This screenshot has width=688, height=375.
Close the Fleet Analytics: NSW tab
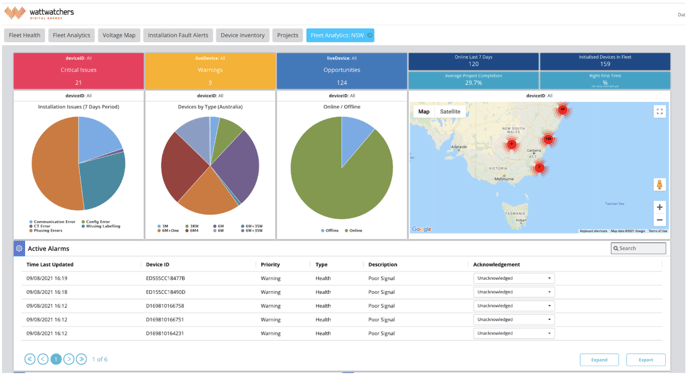(370, 35)
